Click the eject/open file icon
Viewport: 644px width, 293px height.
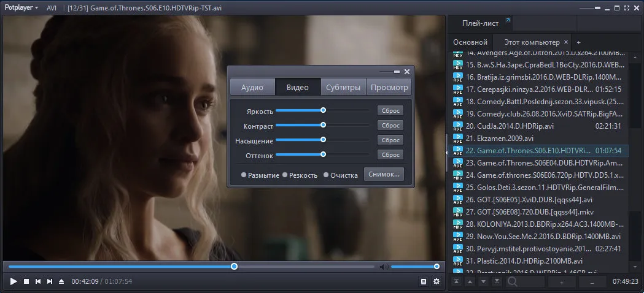[61, 281]
